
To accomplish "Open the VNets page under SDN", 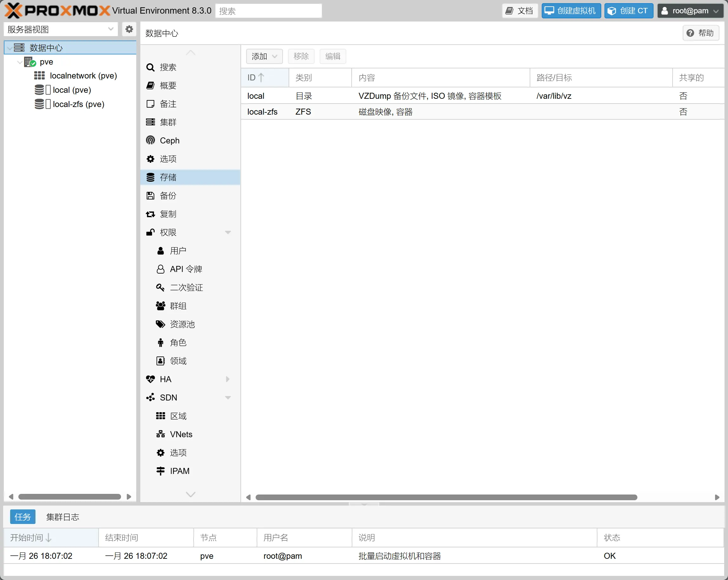I will click(x=181, y=434).
